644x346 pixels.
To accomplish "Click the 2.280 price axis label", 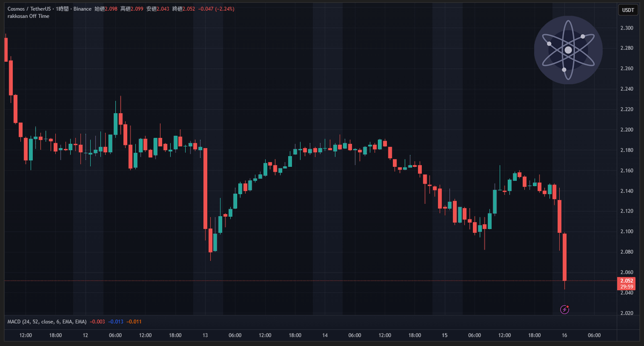I will click(626, 48).
